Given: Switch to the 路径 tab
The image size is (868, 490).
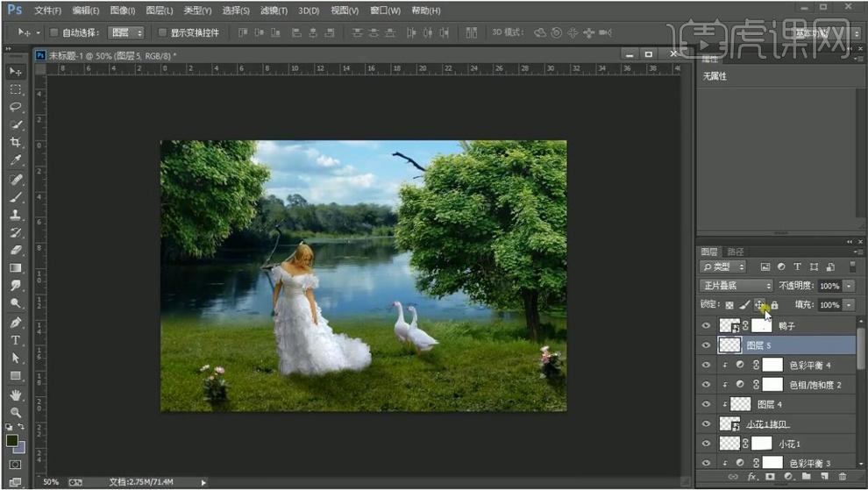Looking at the screenshot, I should (736, 252).
